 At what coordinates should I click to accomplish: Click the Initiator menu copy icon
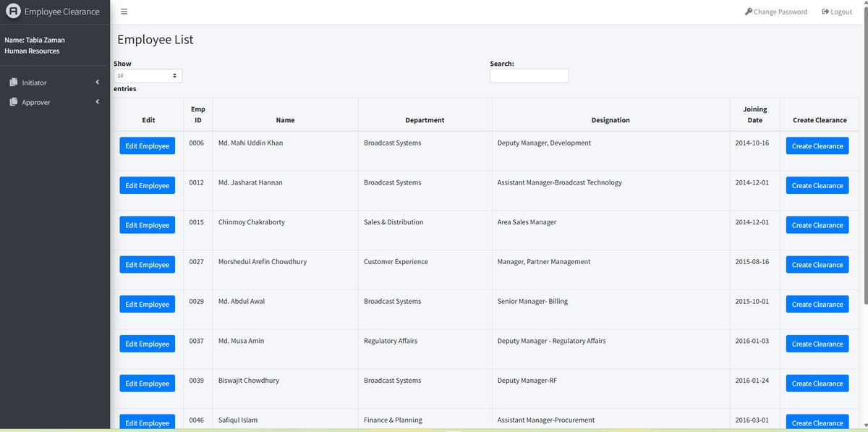[x=13, y=82]
